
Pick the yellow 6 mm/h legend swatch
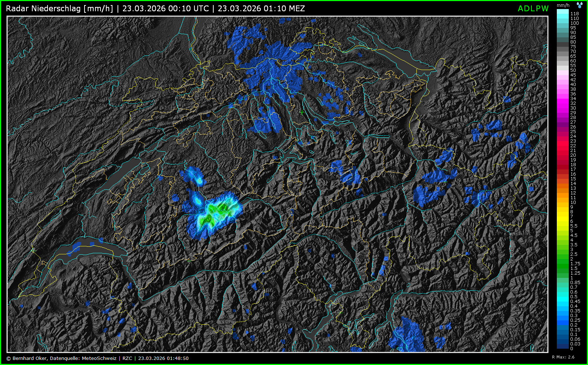[x=563, y=221]
